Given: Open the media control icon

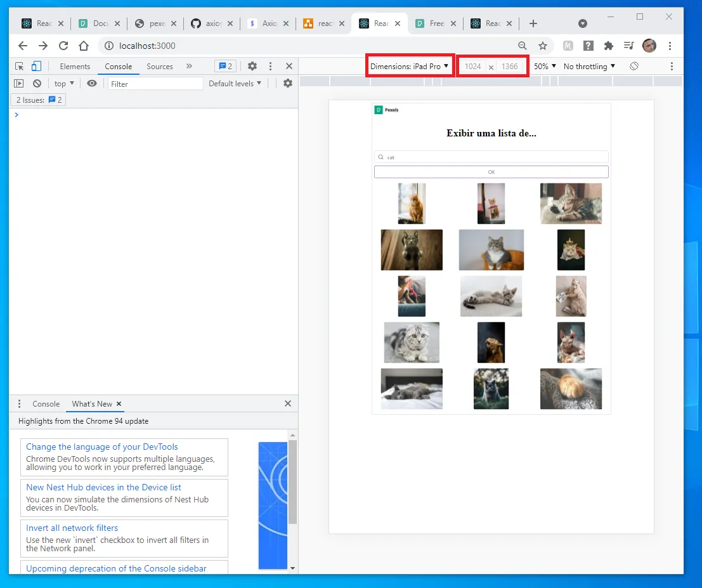Looking at the screenshot, I should coord(629,46).
